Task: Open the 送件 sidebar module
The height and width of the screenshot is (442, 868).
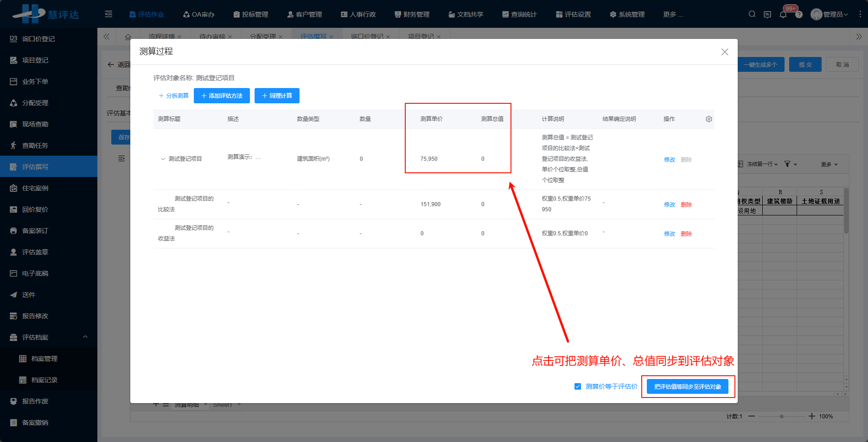Action: [28, 294]
